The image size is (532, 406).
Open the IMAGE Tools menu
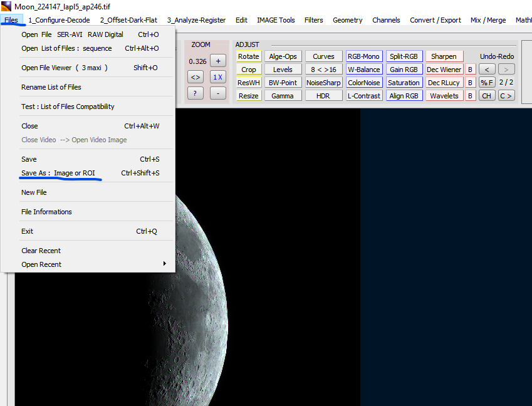point(276,20)
